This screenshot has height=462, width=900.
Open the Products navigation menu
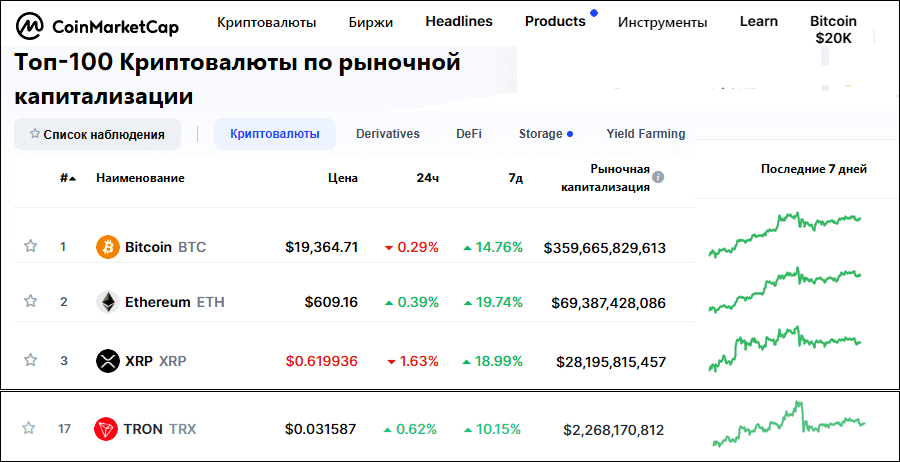coord(555,21)
